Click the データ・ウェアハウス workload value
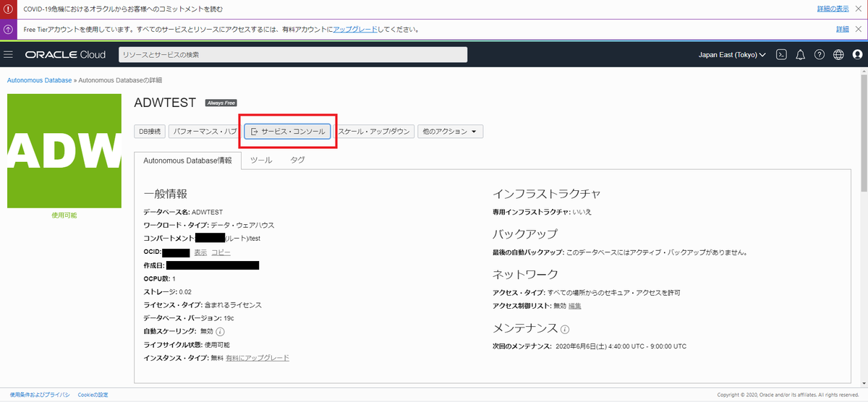Image resolution: width=868 pixels, height=402 pixels. point(242,226)
